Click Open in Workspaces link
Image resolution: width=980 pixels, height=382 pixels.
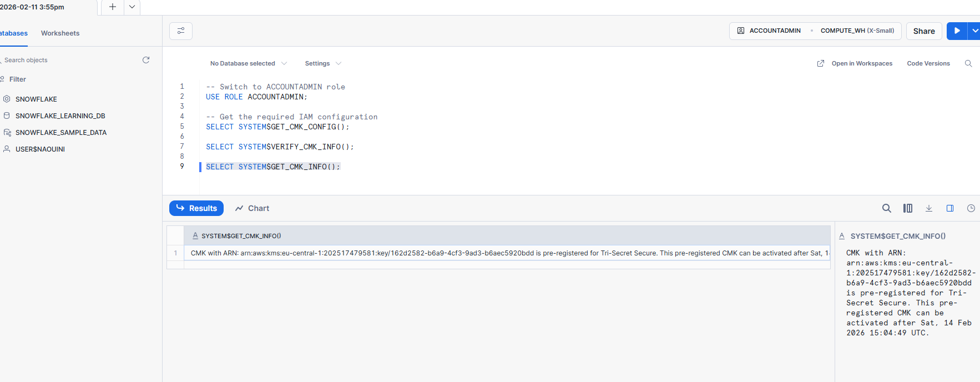(862, 63)
